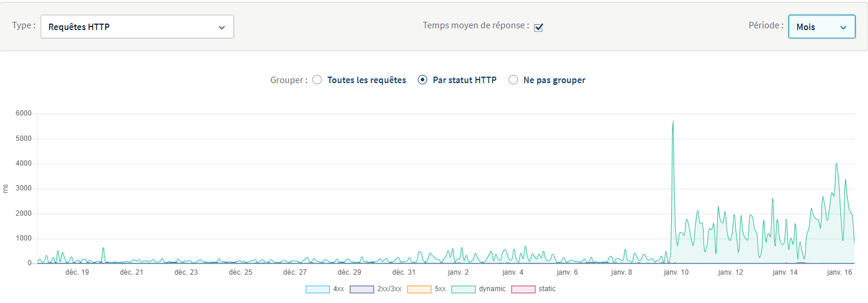This screenshot has height=303, width=868.
Task: Click the Temps moyen de réponse label text
Action: pyautogui.click(x=476, y=26)
